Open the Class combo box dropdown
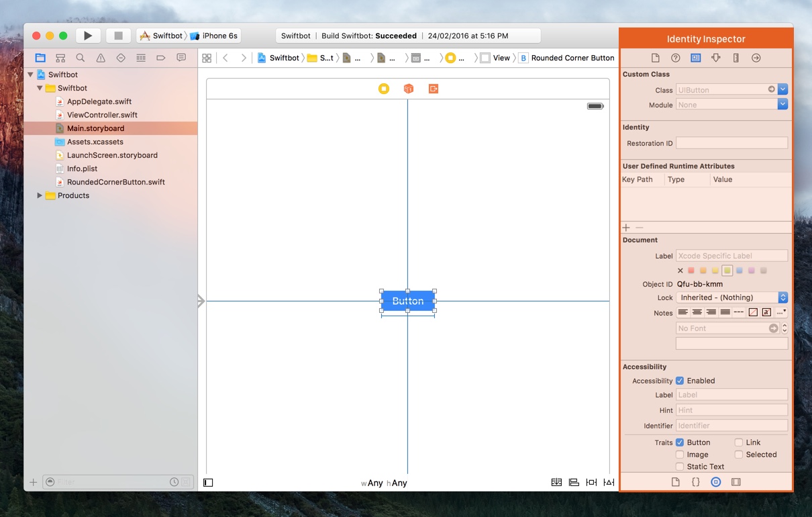Viewport: 812px width, 517px height. coord(782,89)
